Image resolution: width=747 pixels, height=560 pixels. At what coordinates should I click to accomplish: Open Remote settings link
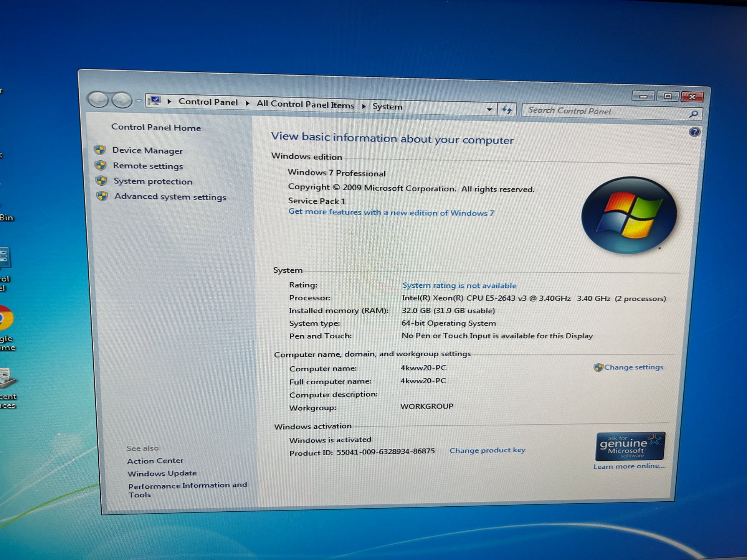[x=148, y=166]
